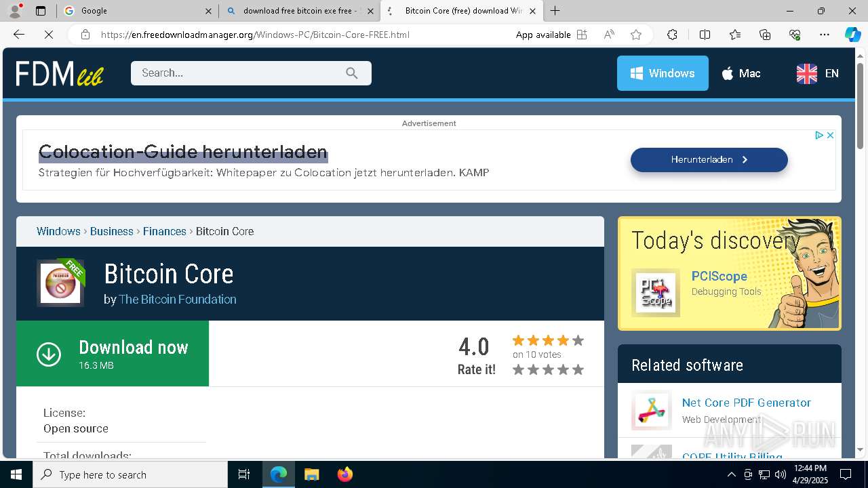The image size is (868, 488).
Task: Open the Business breadcrumb link
Action: pyautogui.click(x=111, y=231)
